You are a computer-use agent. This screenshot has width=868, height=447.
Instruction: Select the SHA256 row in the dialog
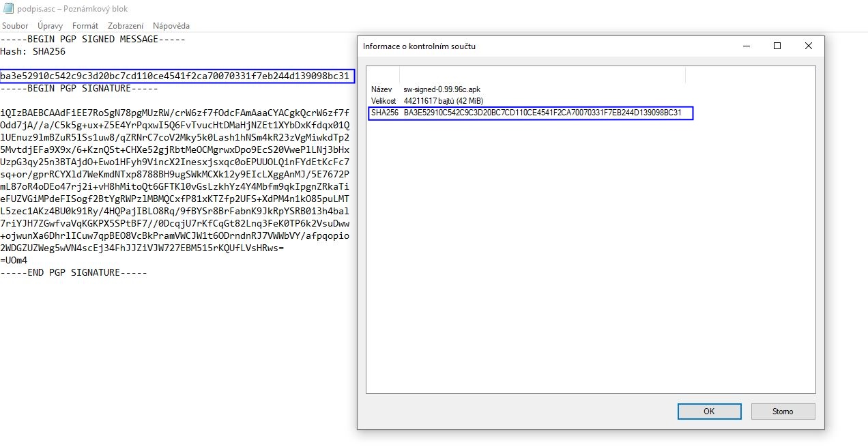[x=530, y=113]
